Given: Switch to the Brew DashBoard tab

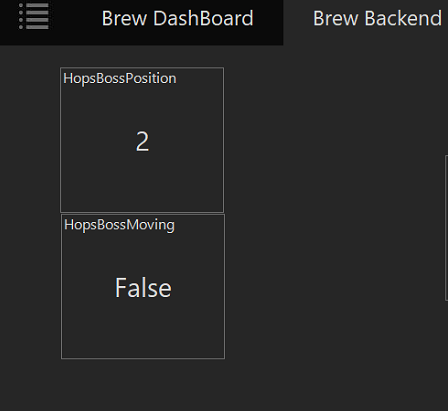Looking at the screenshot, I should tap(177, 18).
